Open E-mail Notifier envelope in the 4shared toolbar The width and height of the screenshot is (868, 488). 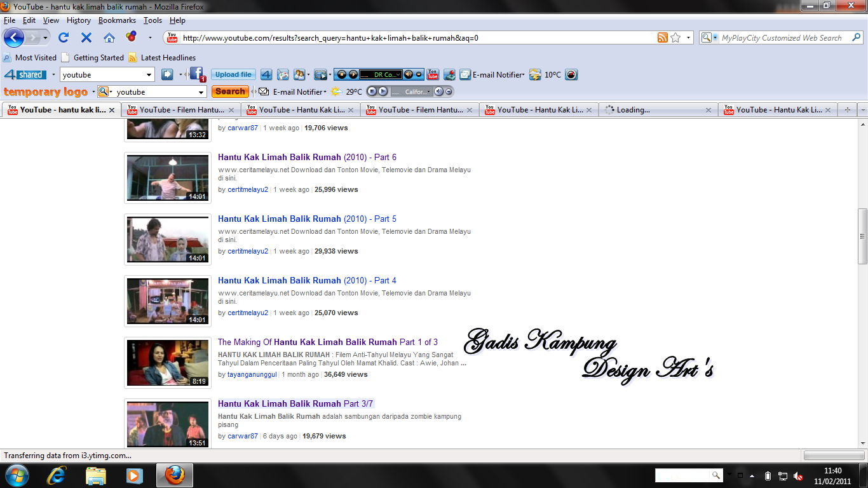click(465, 74)
